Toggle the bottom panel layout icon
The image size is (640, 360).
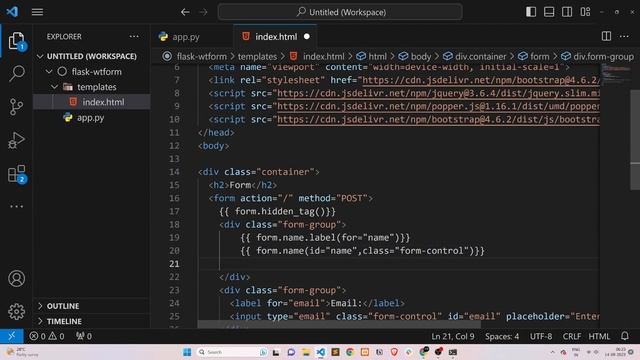click(549, 12)
